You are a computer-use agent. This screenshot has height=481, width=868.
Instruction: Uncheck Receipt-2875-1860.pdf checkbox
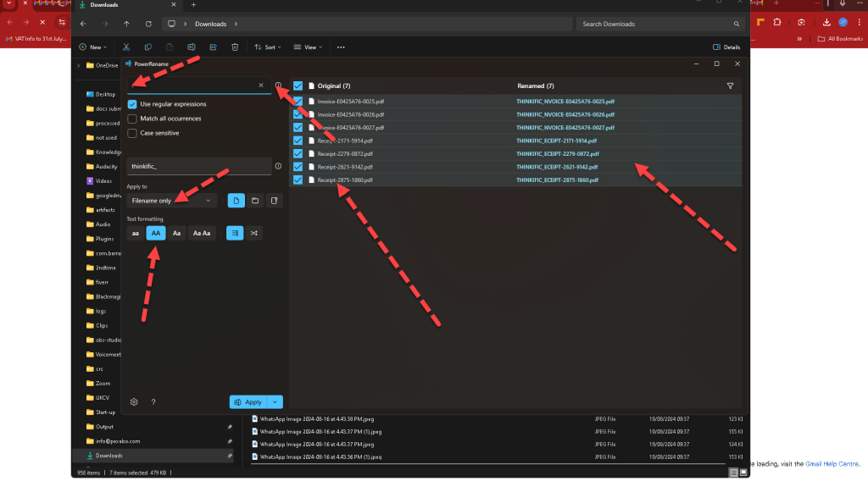pos(298,180)
